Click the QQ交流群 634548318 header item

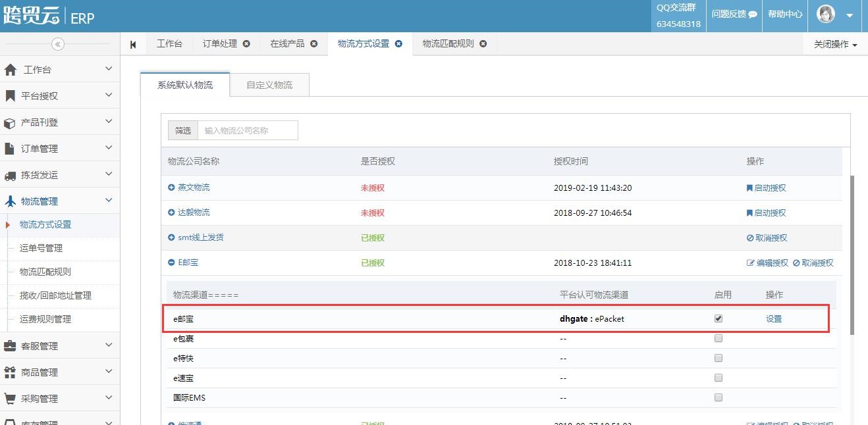click(678, 16)
